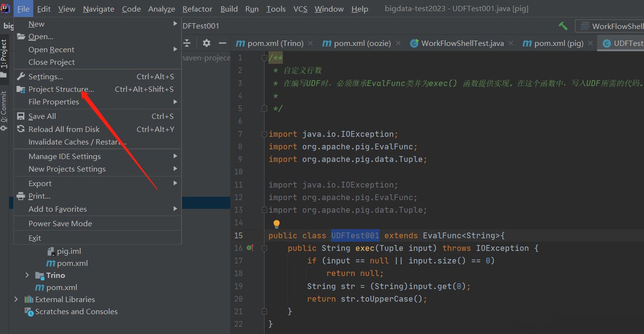Click the green Build hammer icon
Screen dimensions: 644x334
tap(563, 26)
